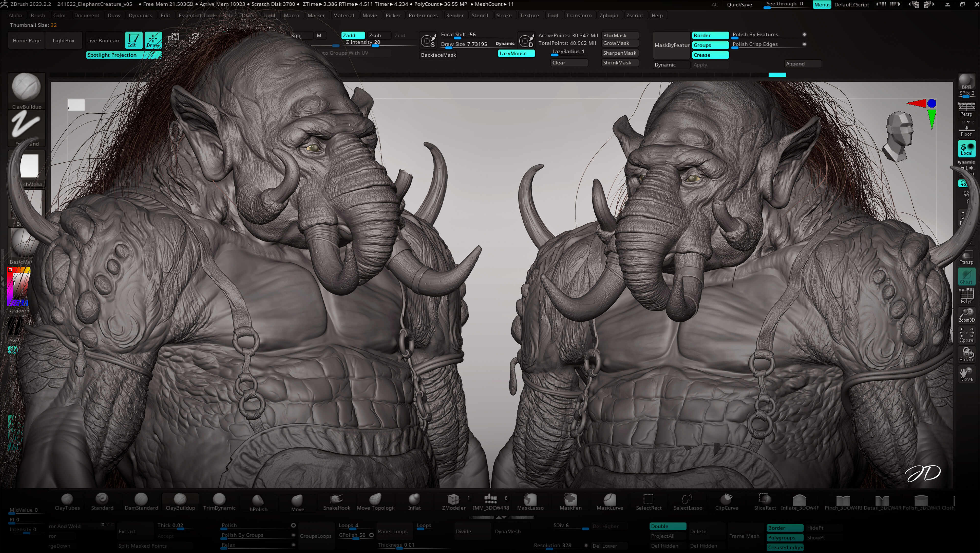Open the Tool menu
The image size is (980, 553).
[x=552, y=15]
